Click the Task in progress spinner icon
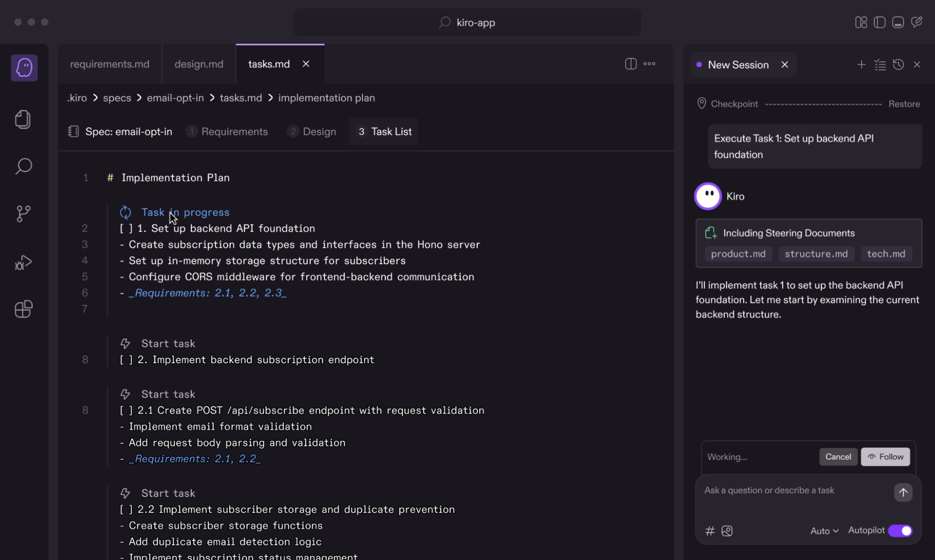The height and width of the screenshot is (560, 935). [125, 212]
